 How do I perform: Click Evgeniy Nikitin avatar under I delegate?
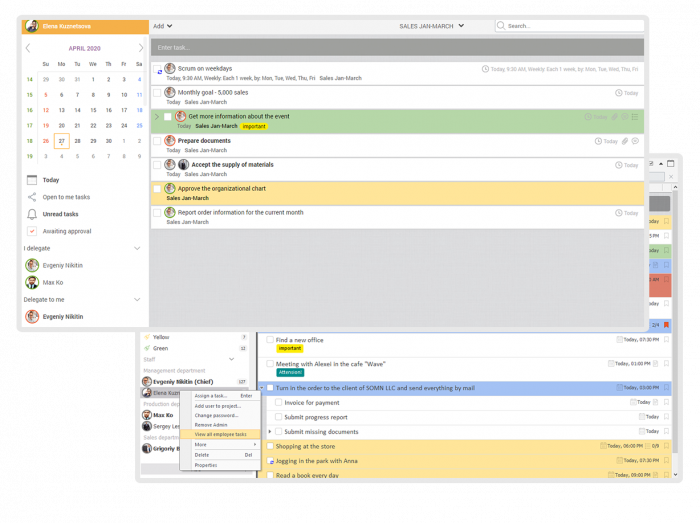pyautogui.click(x=32, y=265)
